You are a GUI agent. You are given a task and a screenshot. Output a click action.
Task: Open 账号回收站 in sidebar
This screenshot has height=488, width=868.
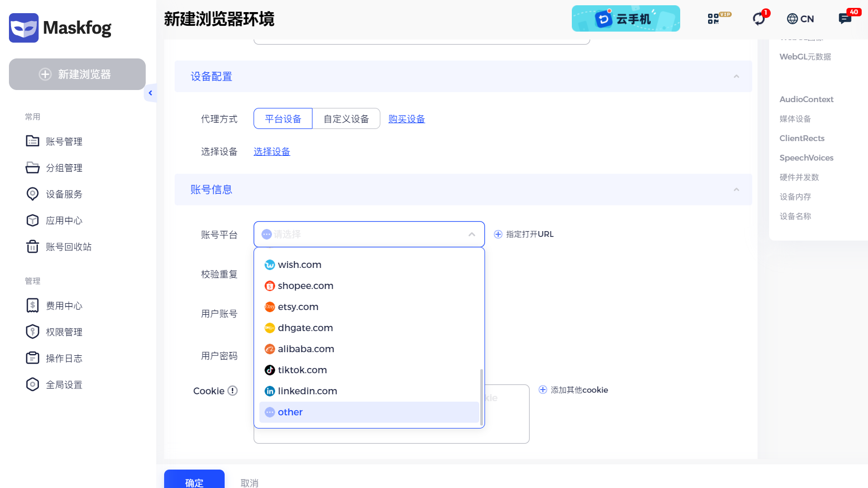(x=59, y=246)
